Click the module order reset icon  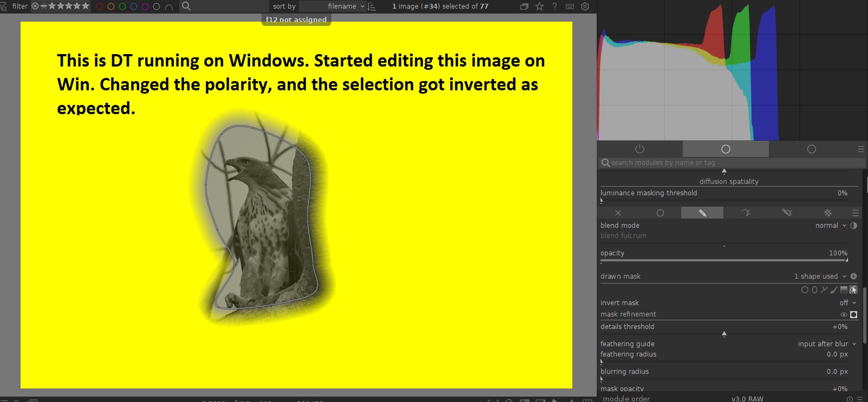(850, 399)
